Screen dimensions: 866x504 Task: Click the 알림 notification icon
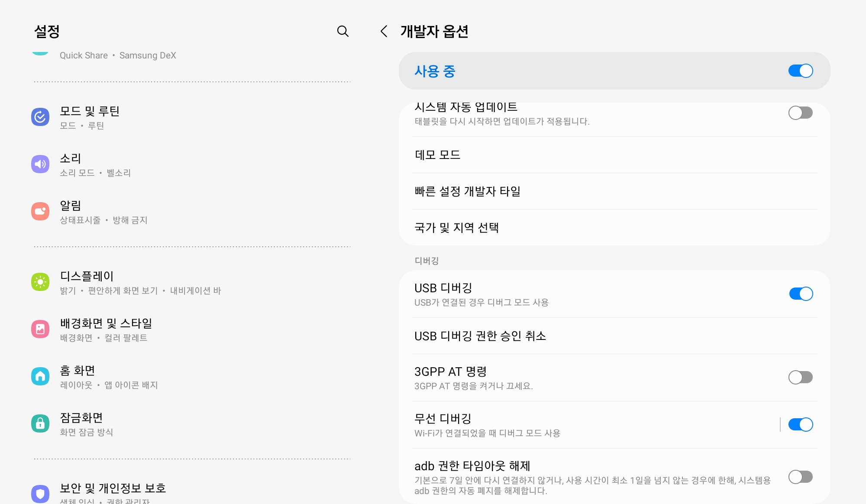[40, 211]
